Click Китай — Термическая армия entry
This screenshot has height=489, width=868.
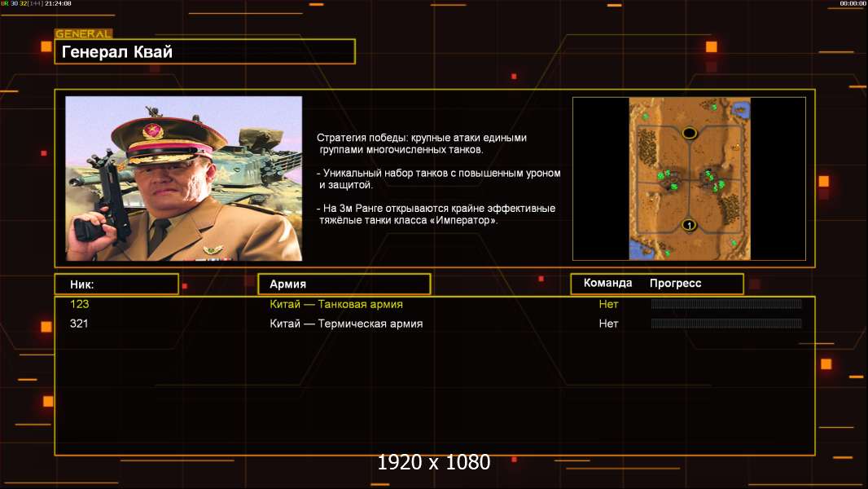(346, 324)
